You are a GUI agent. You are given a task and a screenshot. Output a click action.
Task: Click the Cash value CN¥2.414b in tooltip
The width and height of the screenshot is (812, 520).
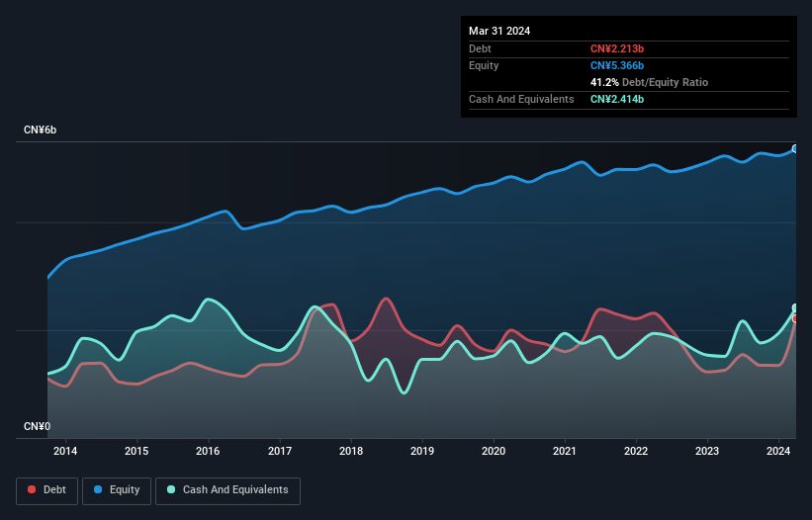pos(618,99)
